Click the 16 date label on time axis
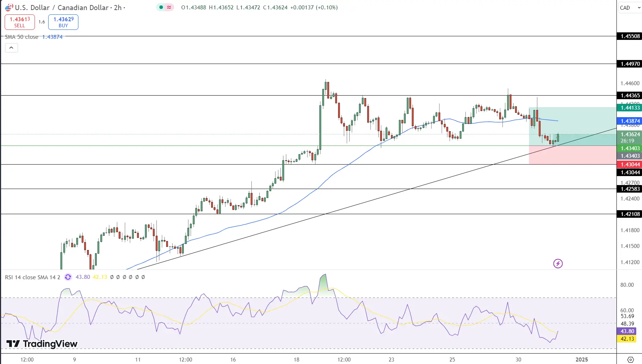642x364 pixels. tap(233, 359)
